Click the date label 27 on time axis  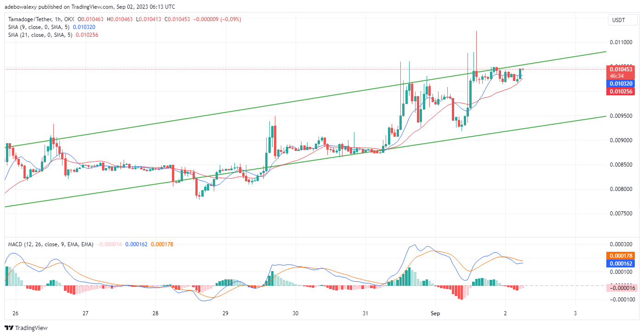(x=85, y=313)
